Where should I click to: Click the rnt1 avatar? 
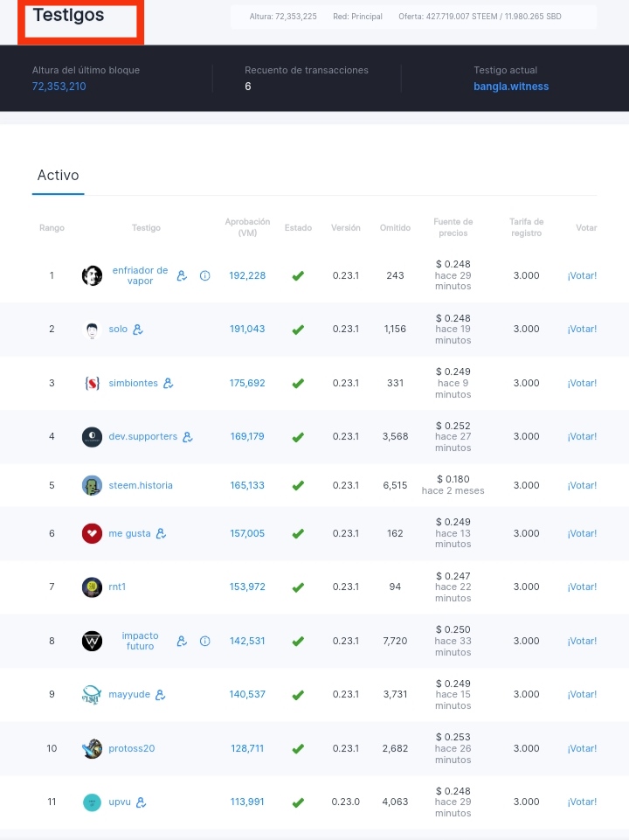92,587
